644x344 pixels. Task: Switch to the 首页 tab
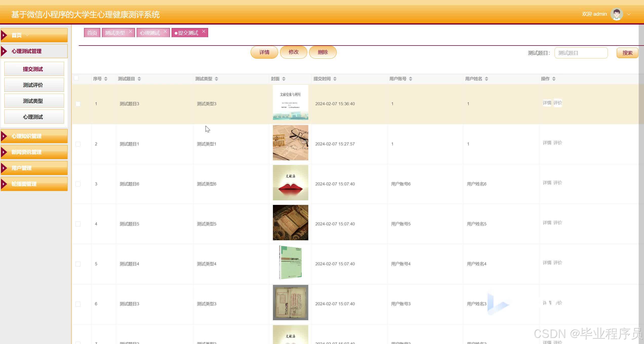pos(92,33)
